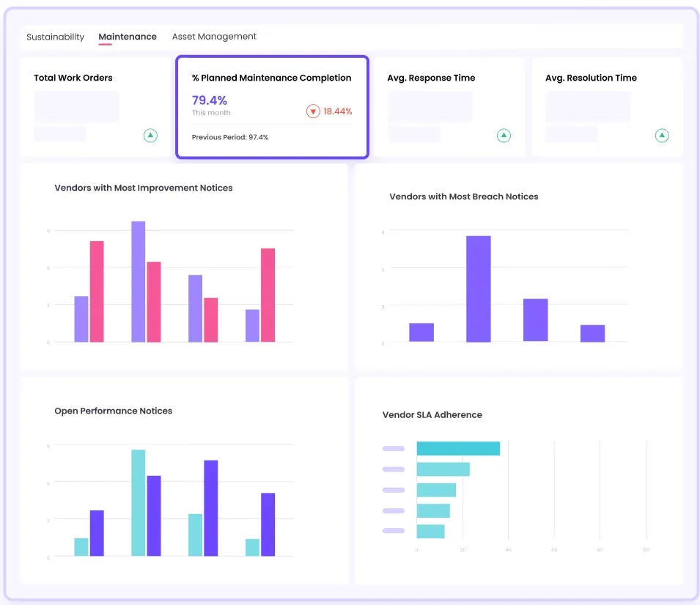Click tallest purple bar in Improvement Notices chart
This screenshot has width=700, height=605.
click(138, 282)
